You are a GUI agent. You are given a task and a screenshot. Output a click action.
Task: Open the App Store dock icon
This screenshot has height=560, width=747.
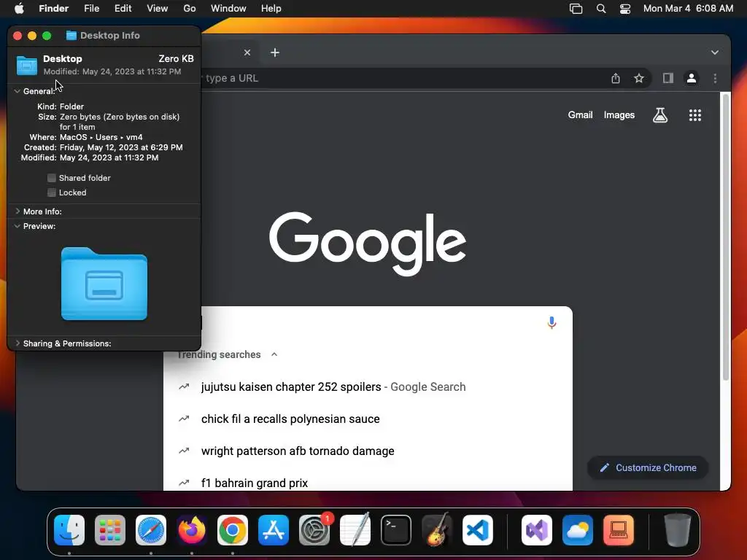pos(274,530)
